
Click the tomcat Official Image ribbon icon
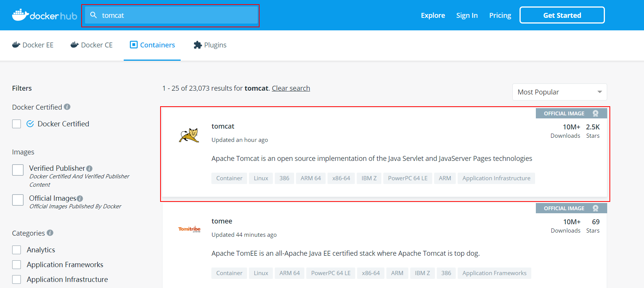[595, 113]
